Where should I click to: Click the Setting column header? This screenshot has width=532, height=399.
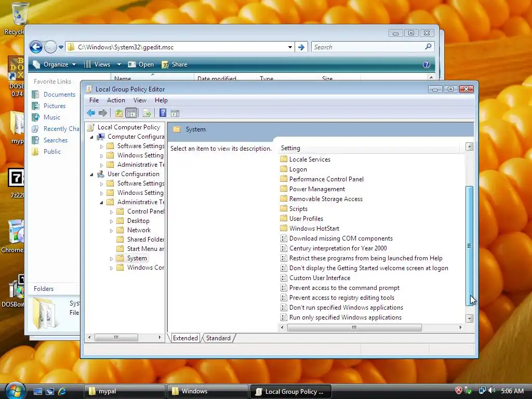coord(369,148)
